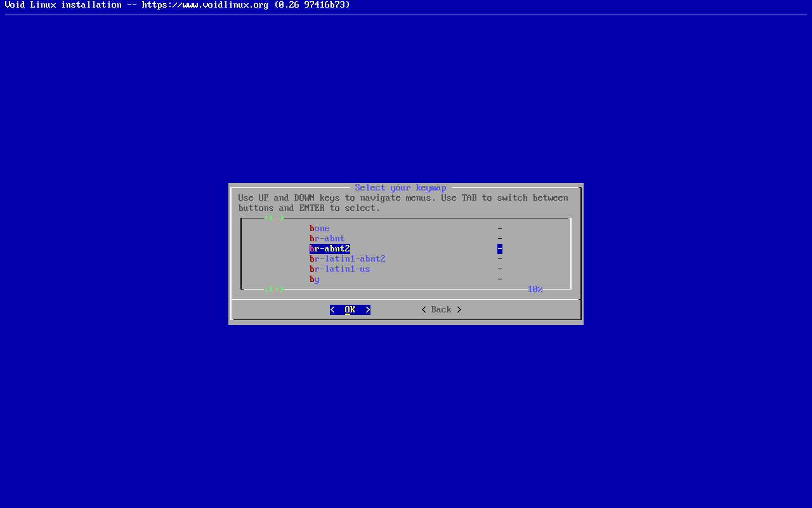Select the highlighted br-abnt2 keymap
The width and height of the screenshot is (812, 508).
pyautogui.click(x=330, y=249)
